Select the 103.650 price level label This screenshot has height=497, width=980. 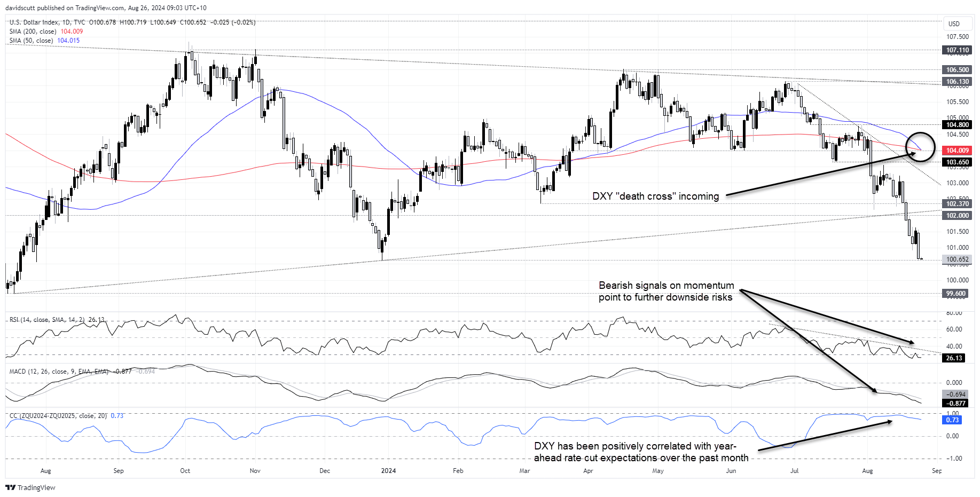click(x=957, y=162)
